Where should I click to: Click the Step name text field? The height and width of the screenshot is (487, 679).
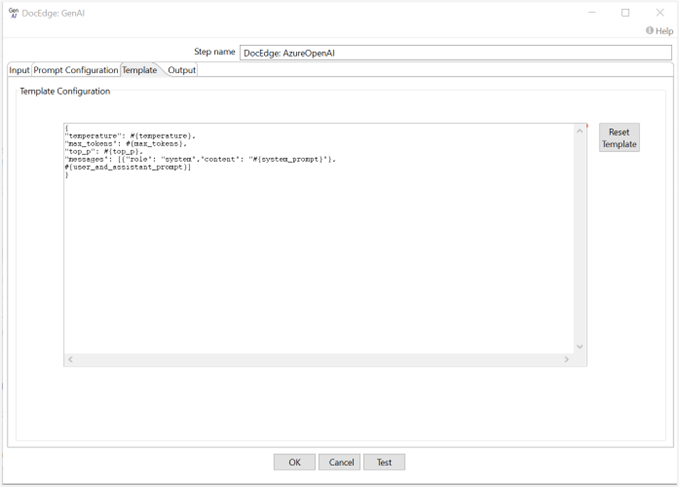click(456, 52)
